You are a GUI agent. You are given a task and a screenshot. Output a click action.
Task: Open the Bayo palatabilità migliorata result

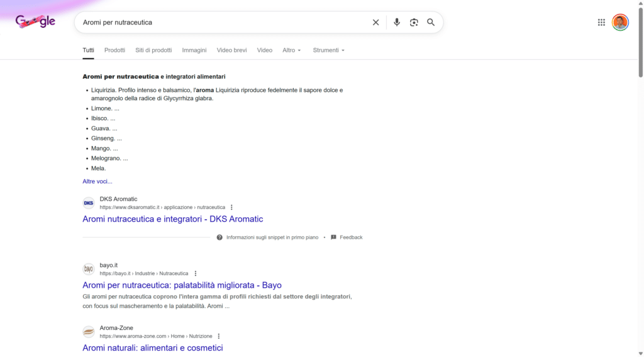pyautogui.click(x=182, y=285)
